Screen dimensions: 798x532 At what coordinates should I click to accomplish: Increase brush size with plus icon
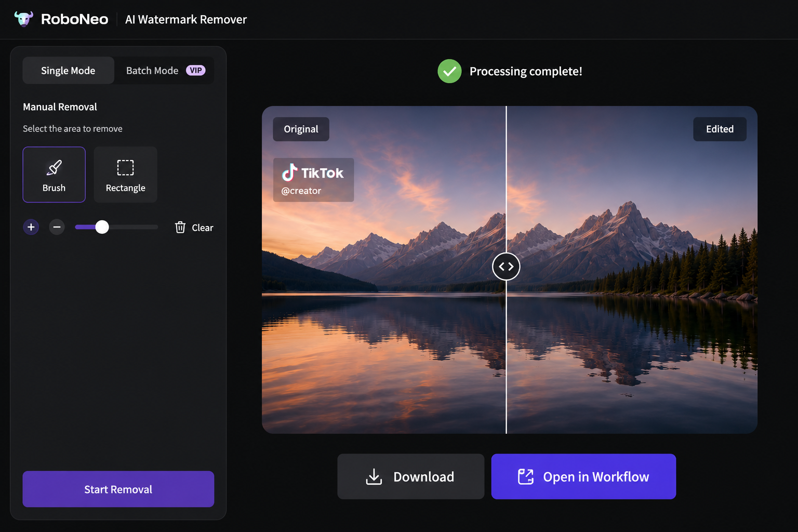(31, 227)
